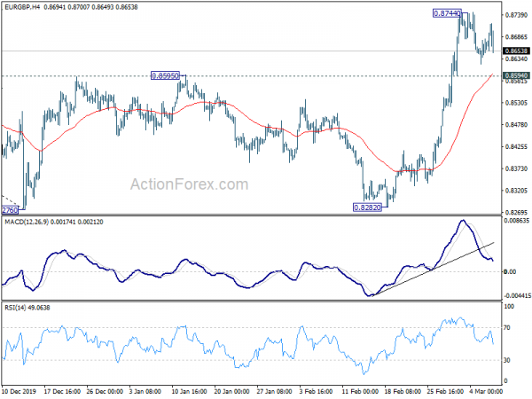Click the RSI 70 level label

click(507, 328)
